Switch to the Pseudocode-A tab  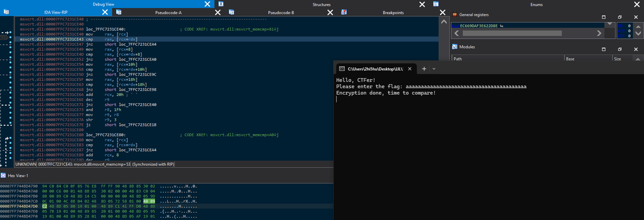click(x=168, y=12)
